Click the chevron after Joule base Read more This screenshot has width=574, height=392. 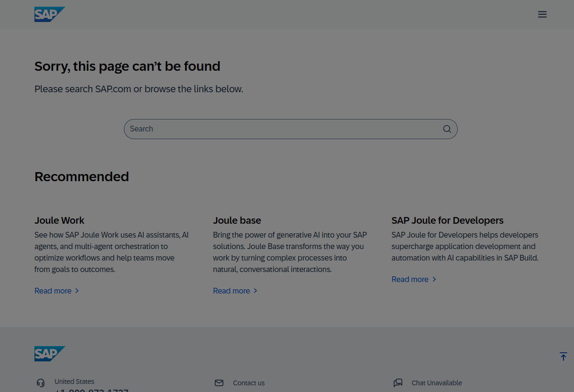[255, 291]
